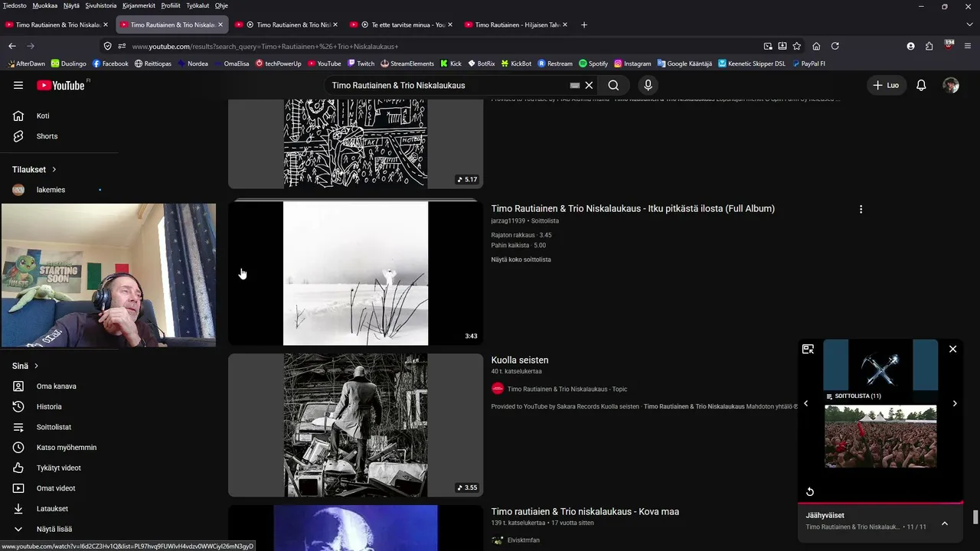
Task: Open the Itku pitkästä ilosta full album title
Action: point(632,208)
